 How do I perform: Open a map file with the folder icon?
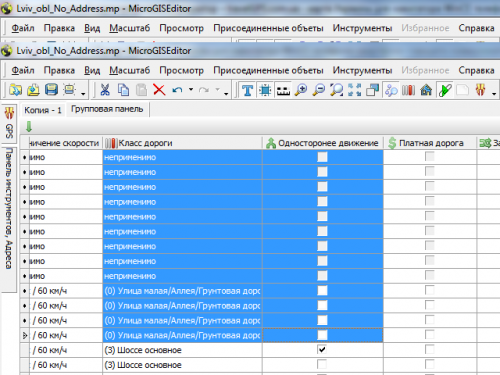[15, 90]
